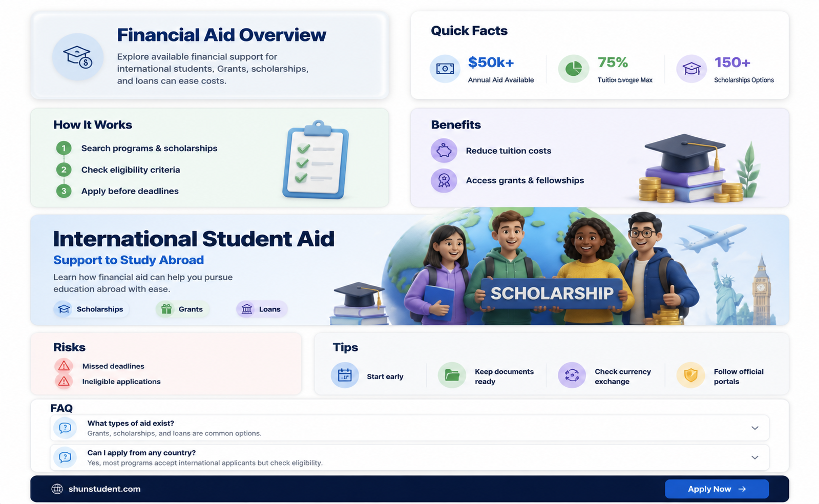Click the cap icon in Scholarships chip

click(64, 309)
